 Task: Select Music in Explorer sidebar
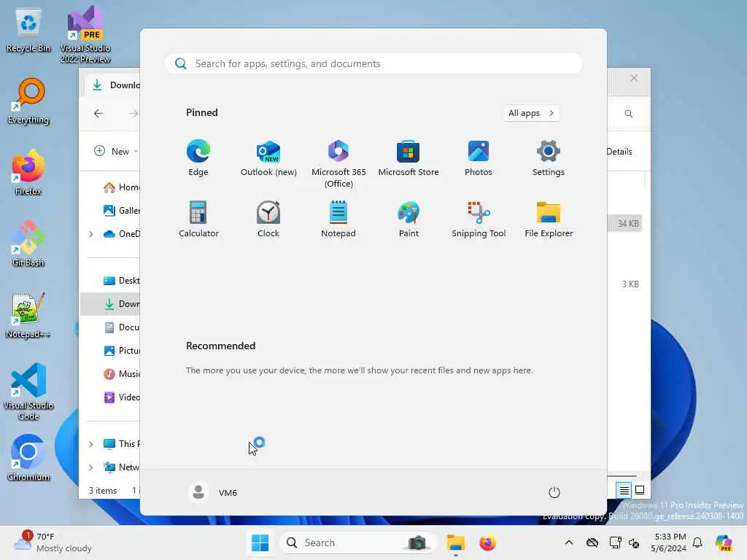click(x=122, y=374)
